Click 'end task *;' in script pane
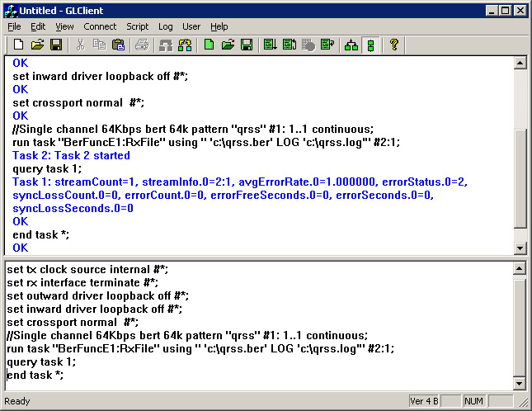532x411 pixels. [35, 375]
